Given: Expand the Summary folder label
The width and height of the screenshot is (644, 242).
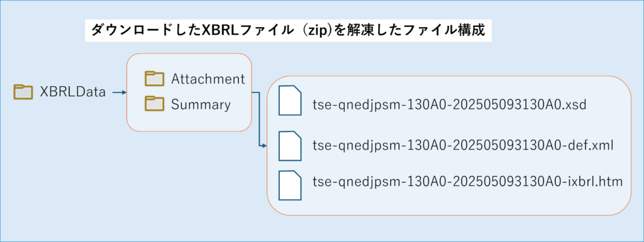Looking at the screenshot, I should coord(201,104).
